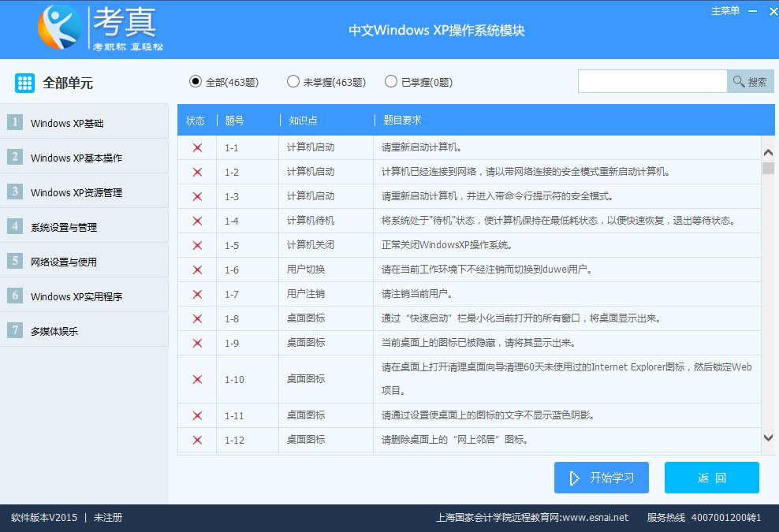The height and width of the screenshot is (532, 779).
Task: Click the search input field
Action: (x=652, y=81)
